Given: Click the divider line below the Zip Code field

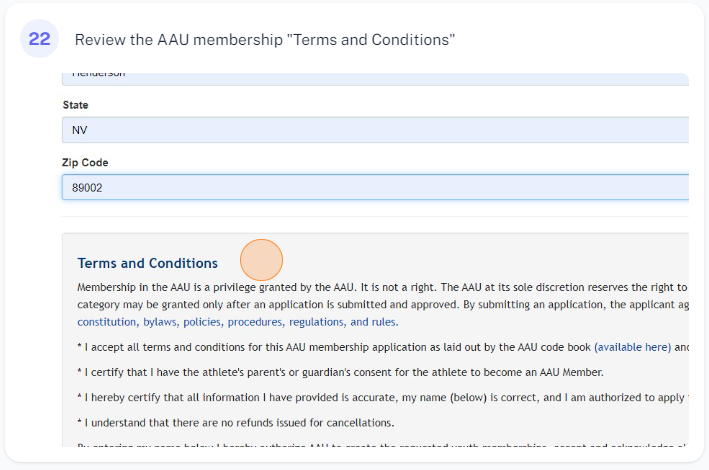Looking at the screenshot, I should click(x=375, y=216).
